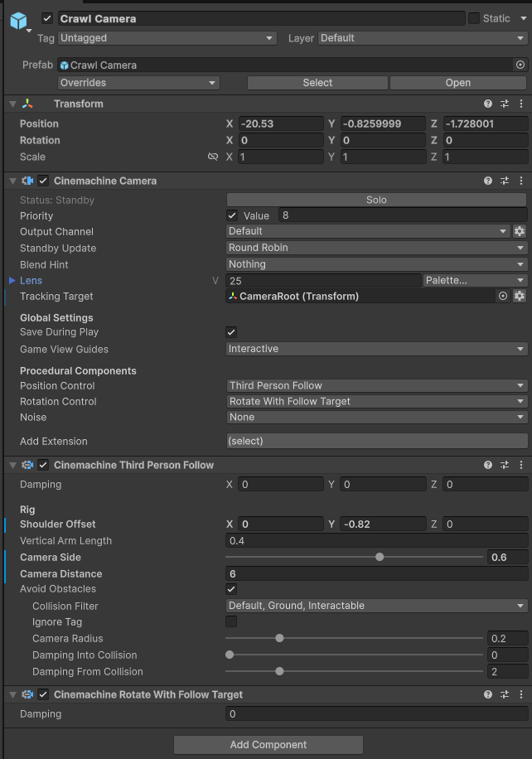Toggle the Scale constrain proportions link
532x759 pixels.
point(213,157)
